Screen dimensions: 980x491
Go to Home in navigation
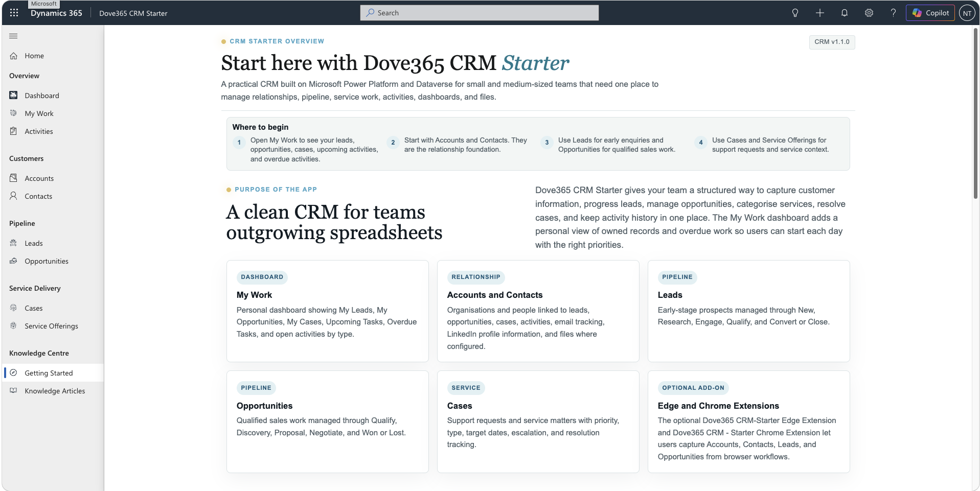[53, 56]
